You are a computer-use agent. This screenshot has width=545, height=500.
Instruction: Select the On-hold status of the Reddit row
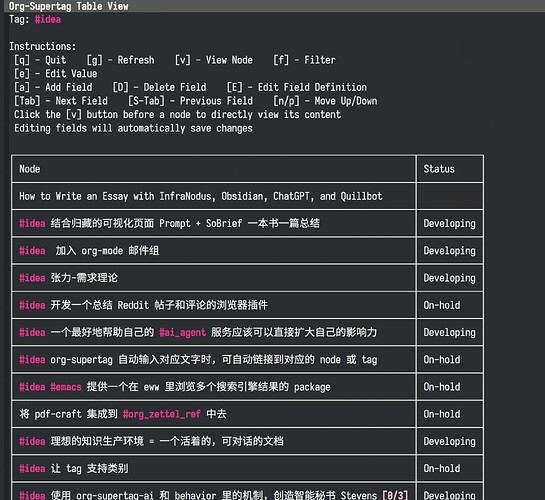point(441,305)
